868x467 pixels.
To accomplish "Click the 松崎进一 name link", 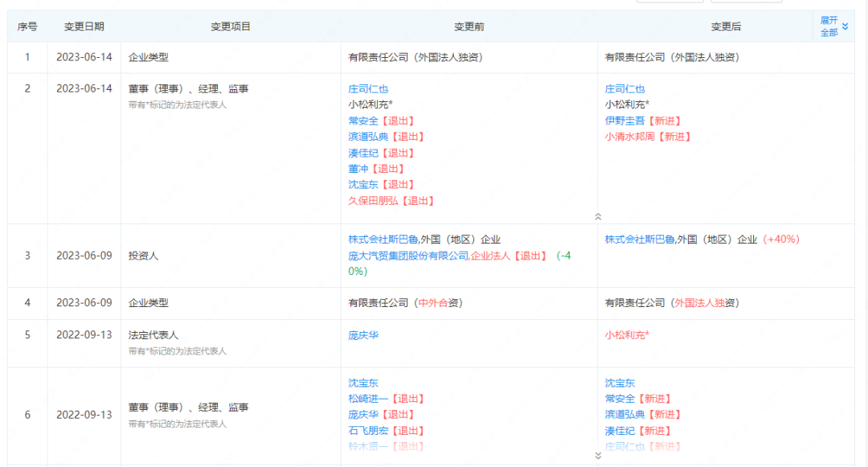I will (x=368, y=399).
